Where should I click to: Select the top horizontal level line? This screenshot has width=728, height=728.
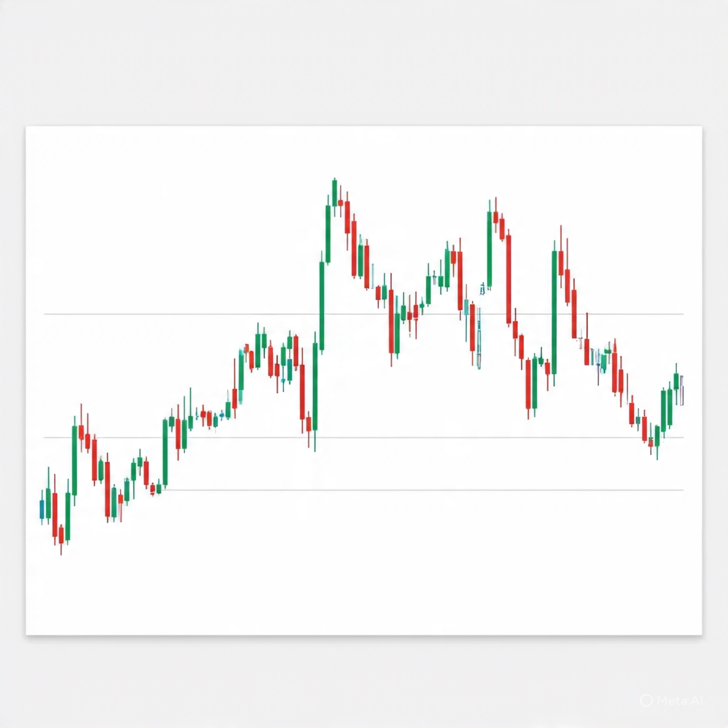[x=171, y=314]
